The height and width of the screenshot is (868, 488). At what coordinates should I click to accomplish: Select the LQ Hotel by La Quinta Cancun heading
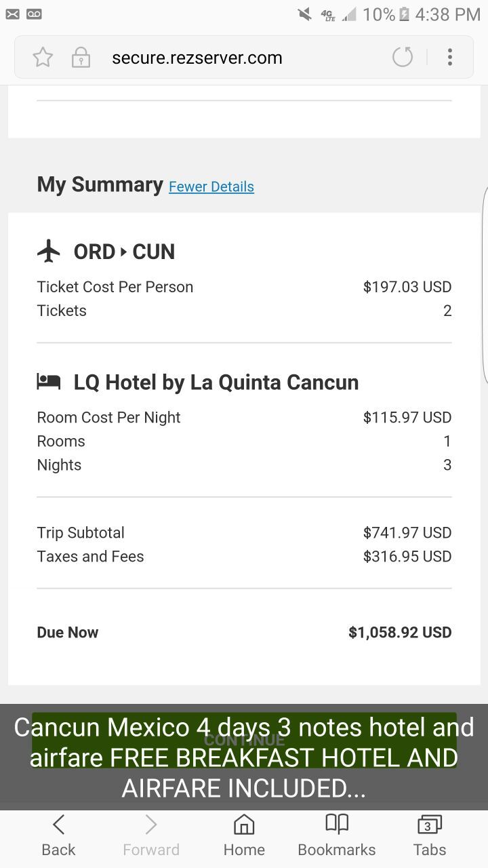[216, 382]
